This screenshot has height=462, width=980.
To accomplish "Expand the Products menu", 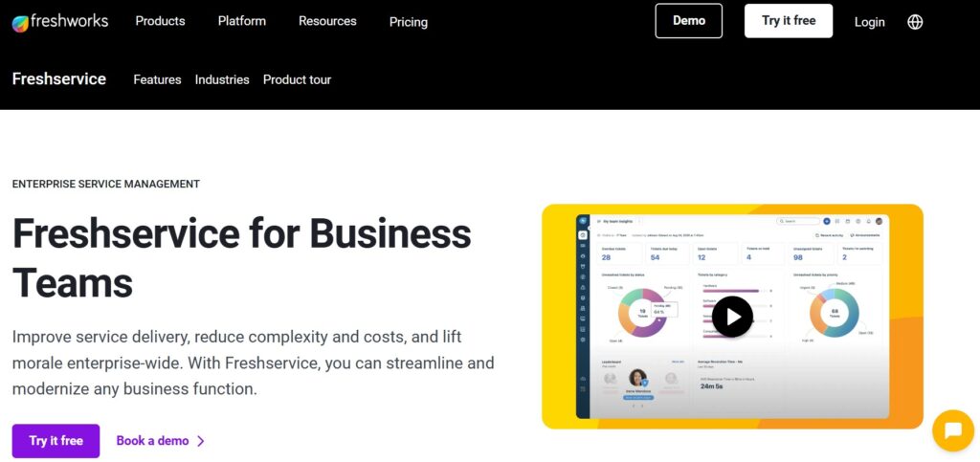I will [x=160, y=21].
